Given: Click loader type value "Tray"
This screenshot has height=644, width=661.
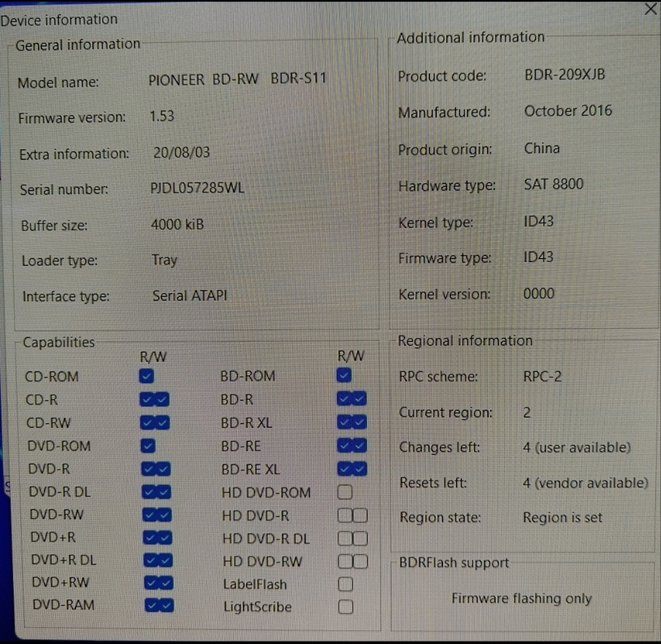Looking at the screenshot, I should [x=165, y=261].
